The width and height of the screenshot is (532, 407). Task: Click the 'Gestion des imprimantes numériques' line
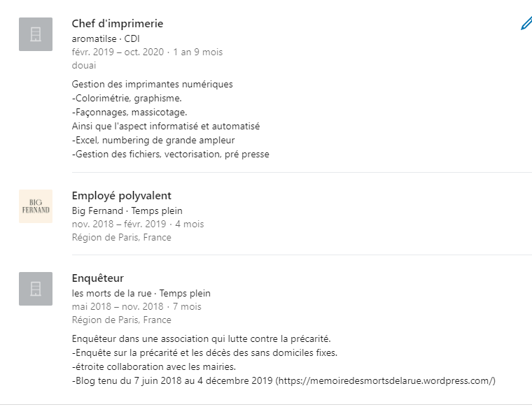pyautogui.click(x=152, y=85)
